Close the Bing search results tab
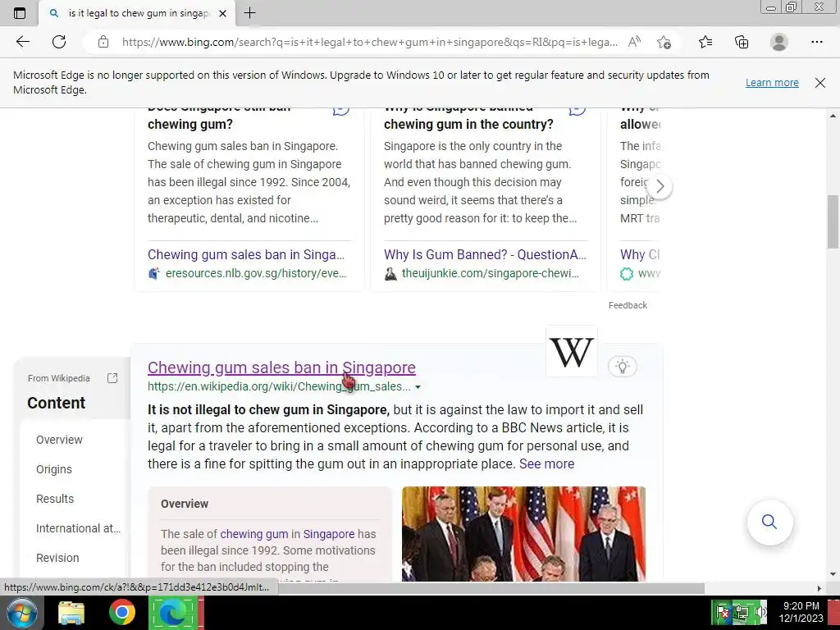 click(x=223, y=13)
